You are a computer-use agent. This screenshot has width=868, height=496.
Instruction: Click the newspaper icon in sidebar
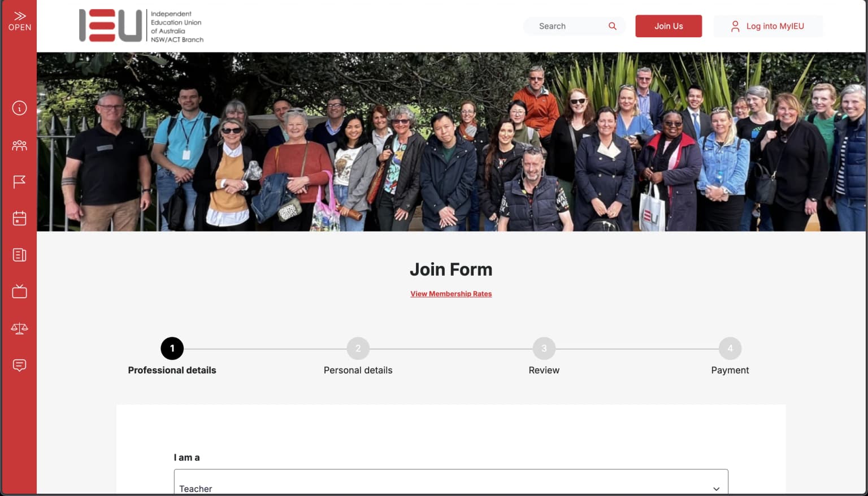click(20, 255)
